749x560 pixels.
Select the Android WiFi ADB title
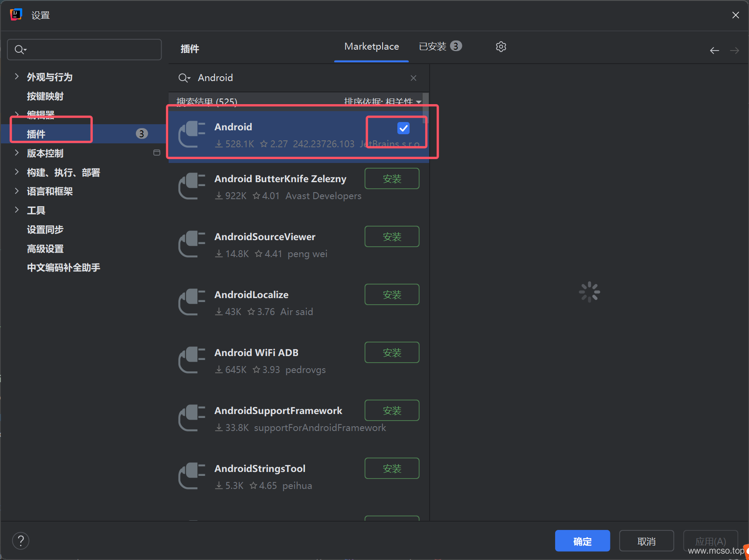tap(256, 353)
